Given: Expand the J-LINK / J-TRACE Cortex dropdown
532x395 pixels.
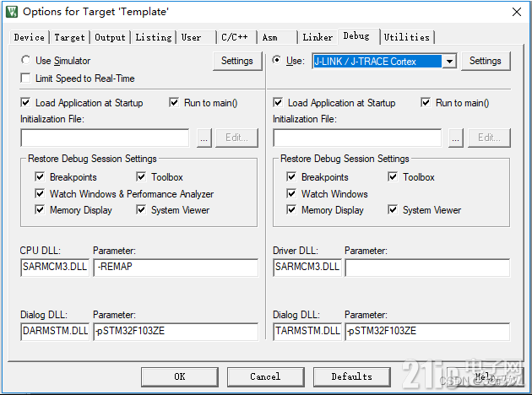Looking at the screenshot, I should pos(449,62).
